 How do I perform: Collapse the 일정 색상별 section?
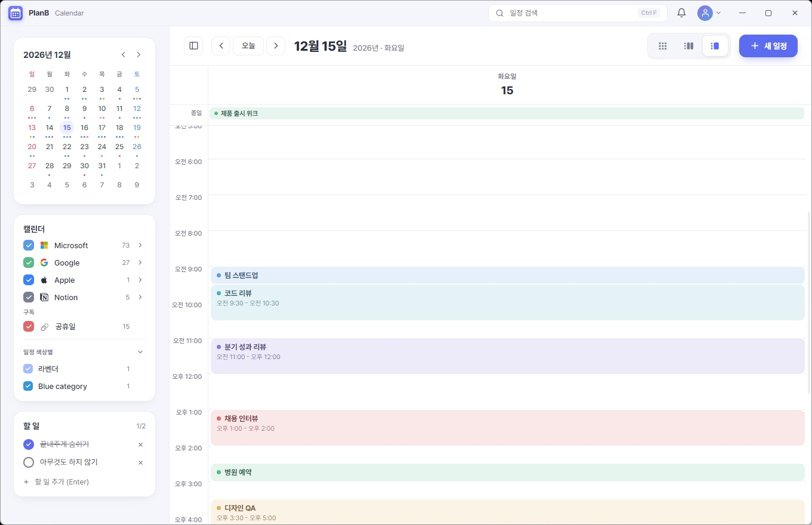pos(140,352)
